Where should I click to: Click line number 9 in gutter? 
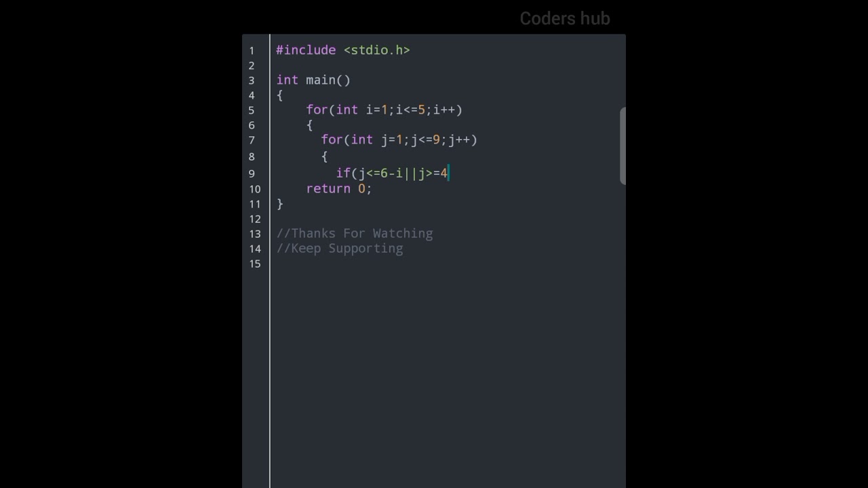(252, 174)
